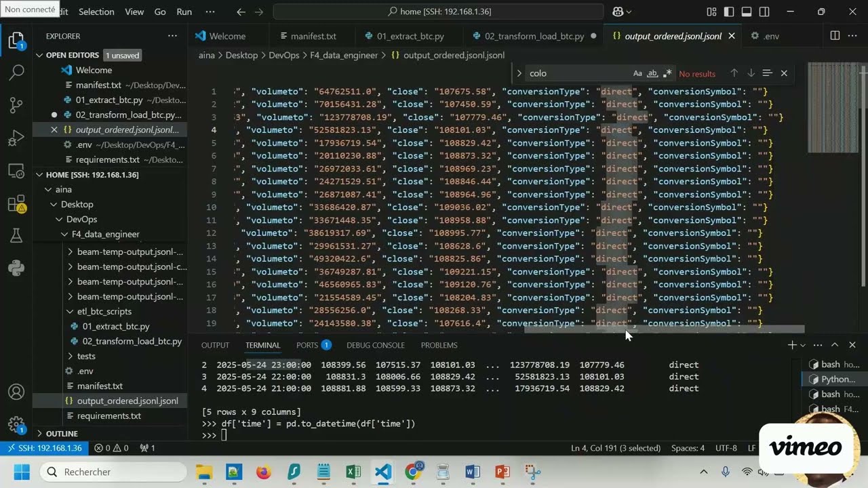868x488 pixels.
Task: Open the Copilot chat icon
Action: tap(618, 12)
